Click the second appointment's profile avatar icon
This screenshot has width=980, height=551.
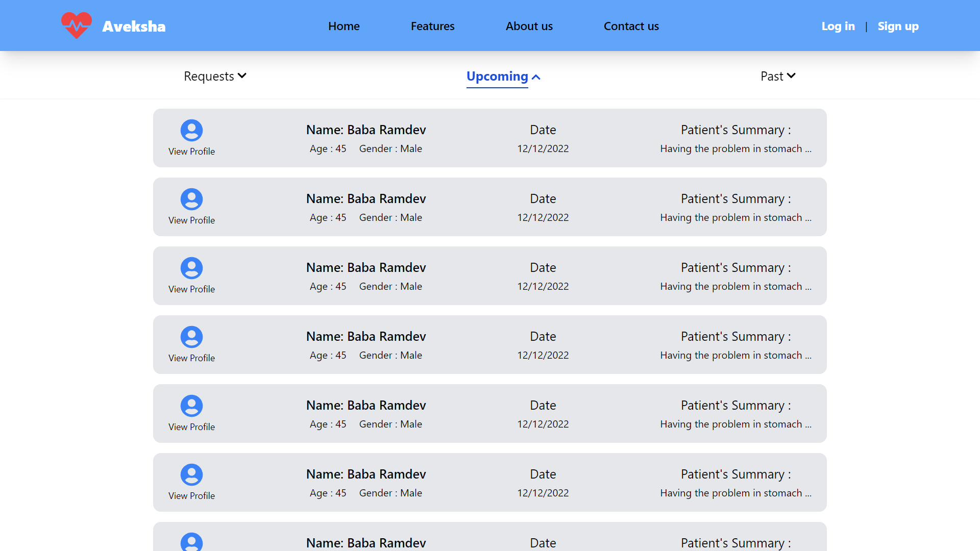191,199
